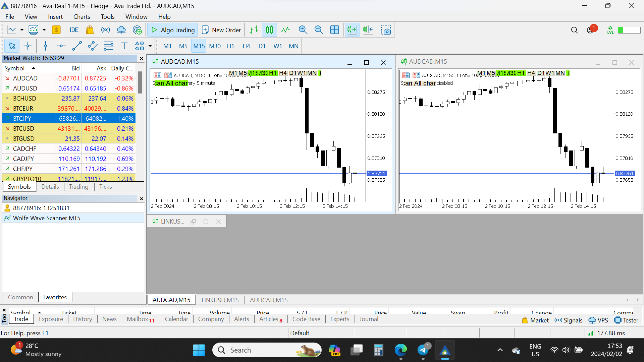Select the trendline drawing tool
644x362 pixels.
[x=77, y=46]
